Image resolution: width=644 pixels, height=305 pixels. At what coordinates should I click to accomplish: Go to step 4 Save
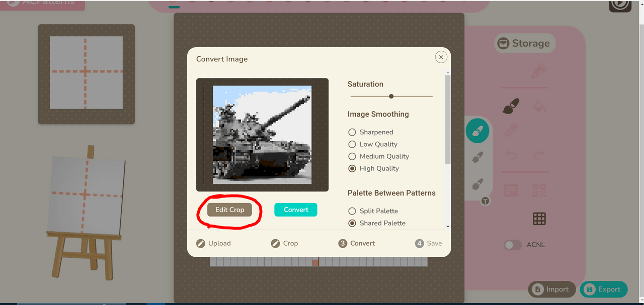point(429,243)
